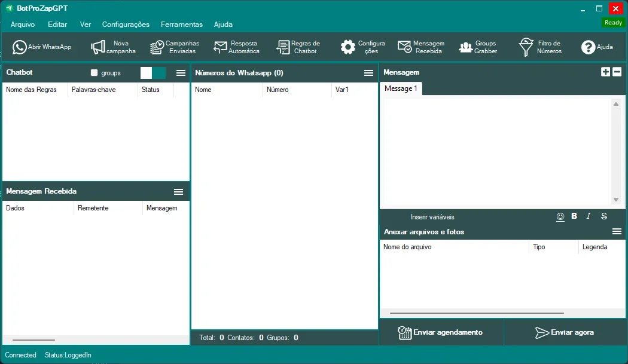The width and height of the screenshot is (628, 364).
Task: Add new message tab with plus icon
Action: point(605,72)
